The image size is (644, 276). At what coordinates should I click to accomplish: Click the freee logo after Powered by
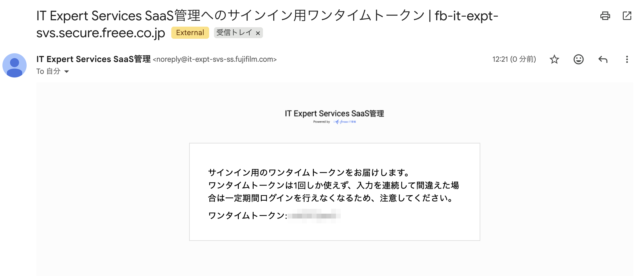pos(344,122)
